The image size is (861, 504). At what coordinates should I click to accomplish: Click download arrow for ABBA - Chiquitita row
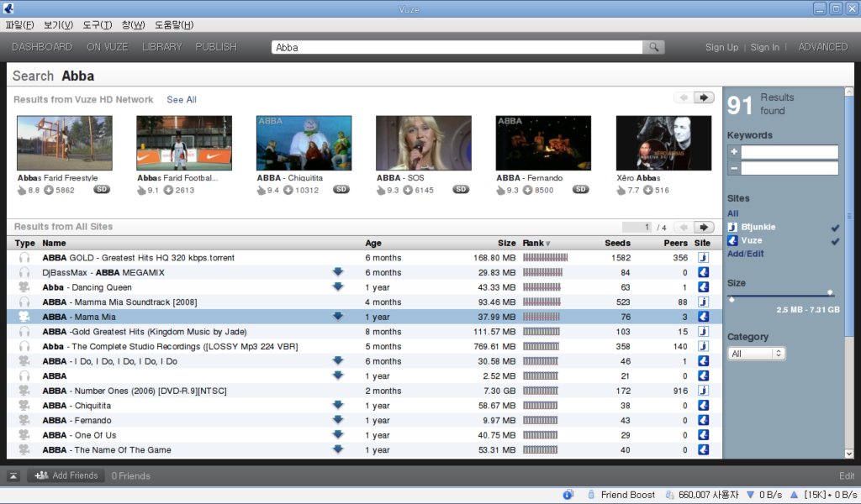338,405
